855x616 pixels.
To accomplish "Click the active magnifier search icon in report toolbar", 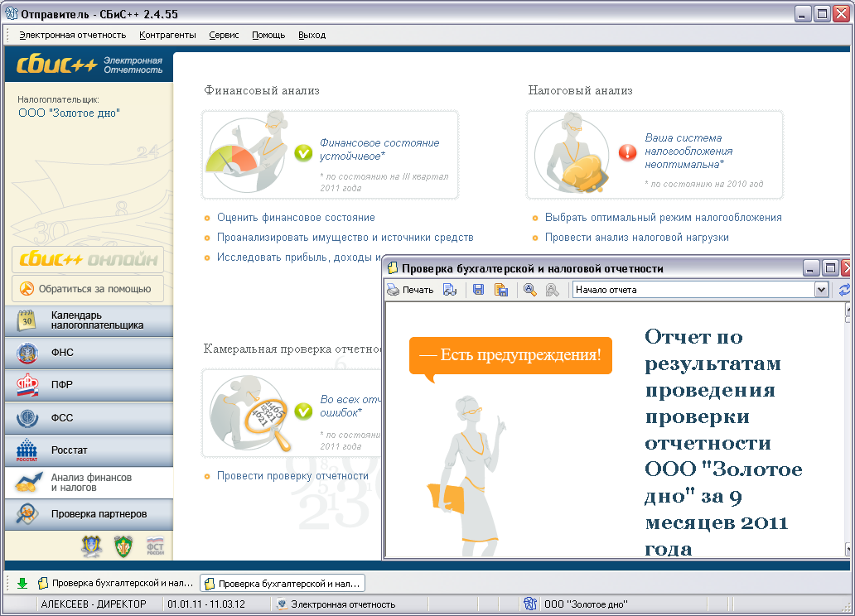I will (x=529, y=290).
